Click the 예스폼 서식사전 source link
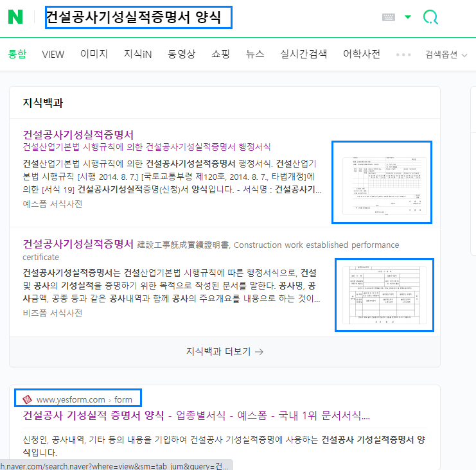 click(x=53, y=204)
